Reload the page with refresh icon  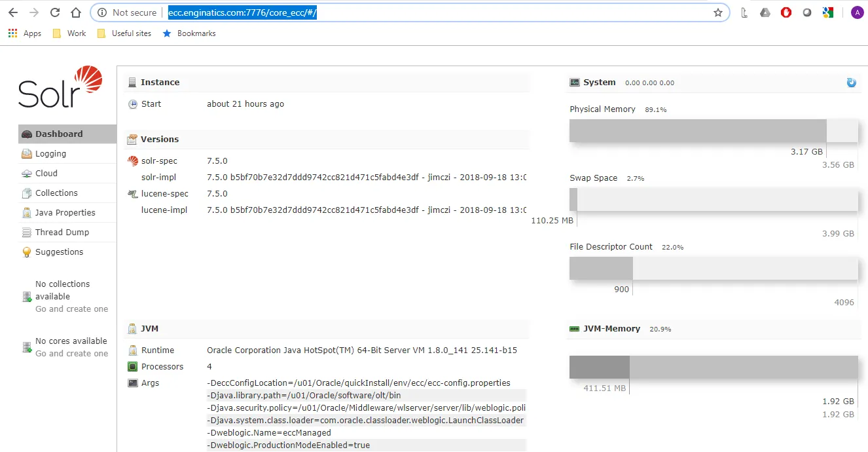[x=55, y=12]
